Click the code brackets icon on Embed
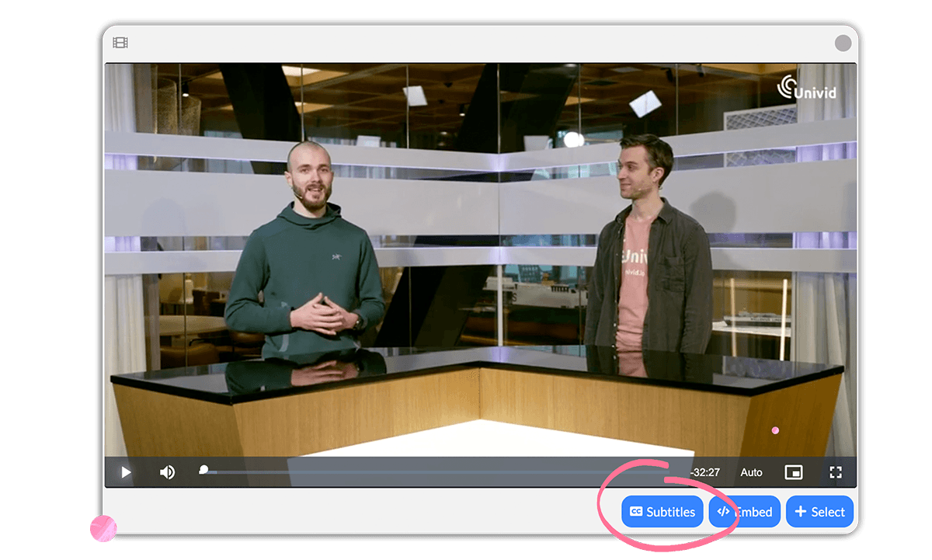 (x=723, y=512)
